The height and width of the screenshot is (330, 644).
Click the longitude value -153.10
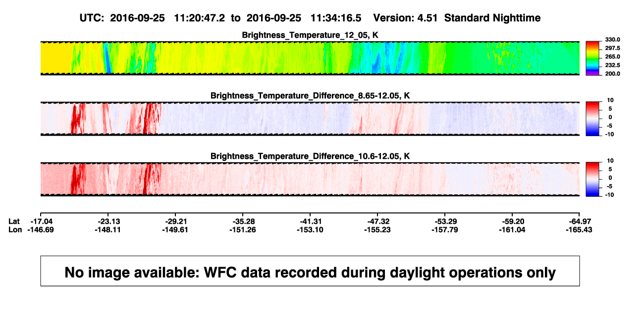point(311,230)
